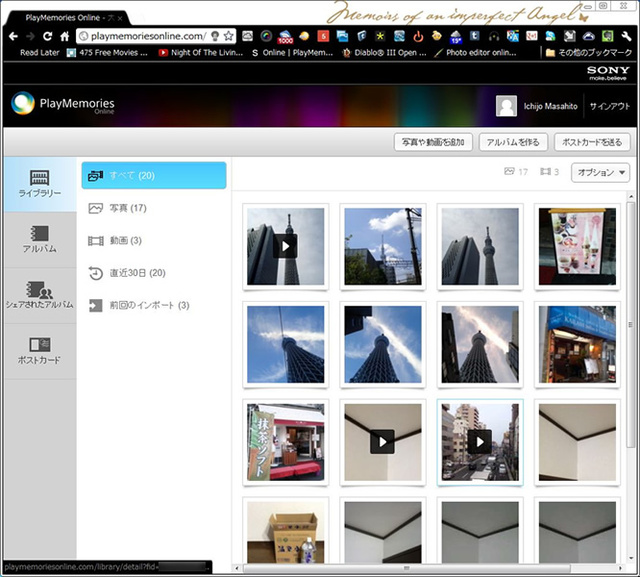Click the 写真や動画を追加 button
640x577 pixels.
(x=432, y=142)
